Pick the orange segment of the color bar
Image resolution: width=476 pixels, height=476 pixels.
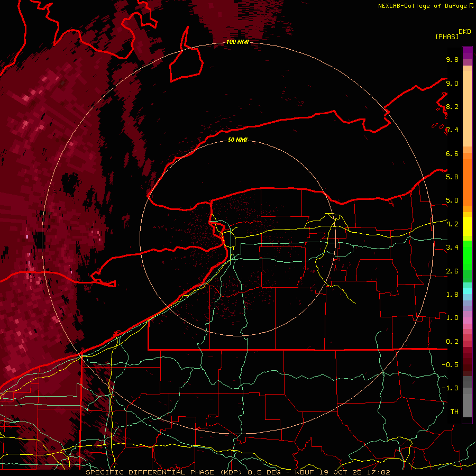(x=467, y=182)
